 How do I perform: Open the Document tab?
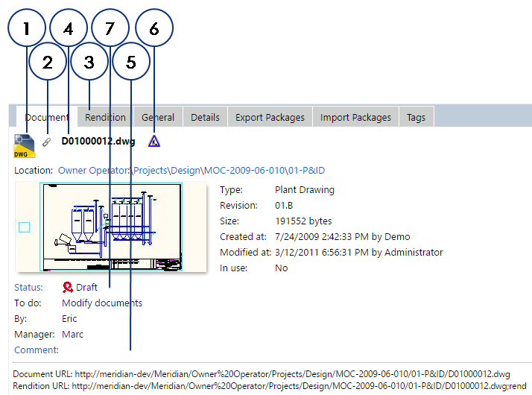pos(46,117)
